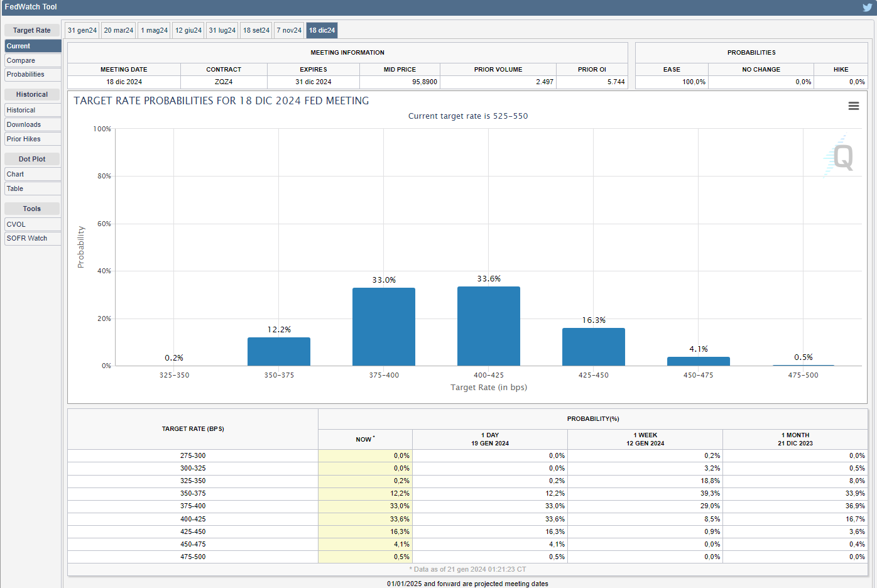Select the 31 gen24 meeting tab
877x588 pixels.
pos(82,30)
